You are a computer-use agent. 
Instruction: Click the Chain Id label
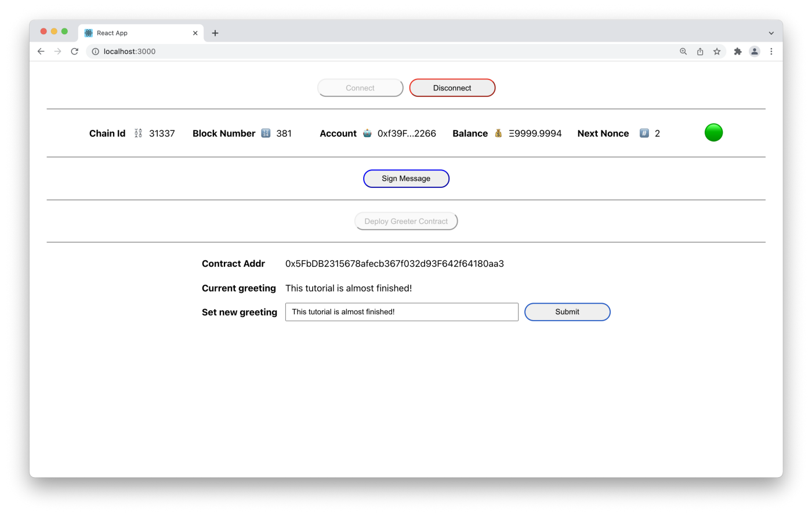[107, 133]
